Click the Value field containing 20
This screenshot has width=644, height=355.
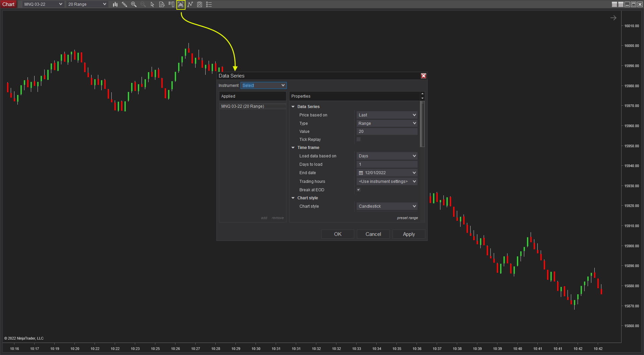coord(387,132)
